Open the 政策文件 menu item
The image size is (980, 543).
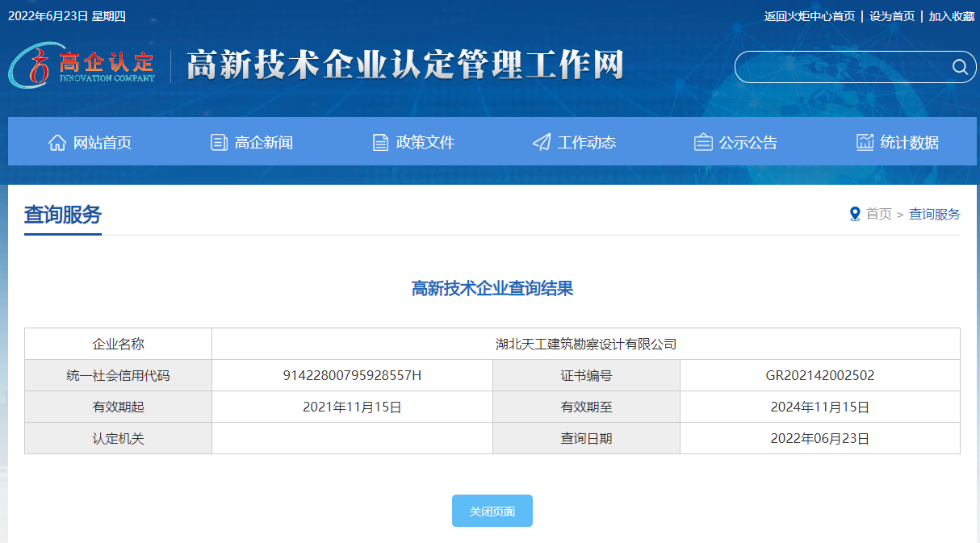(x=425, y=143)
